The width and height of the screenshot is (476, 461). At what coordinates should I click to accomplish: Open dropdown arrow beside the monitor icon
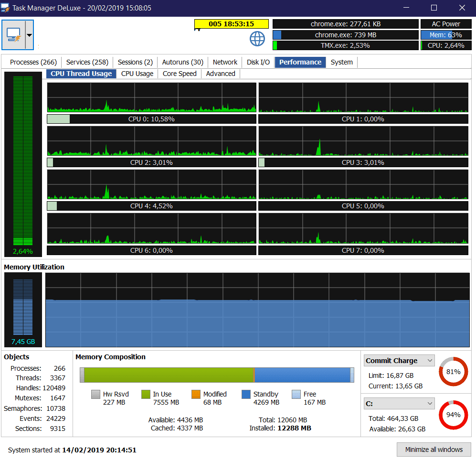pyautogui.click(x=29, y=35)
